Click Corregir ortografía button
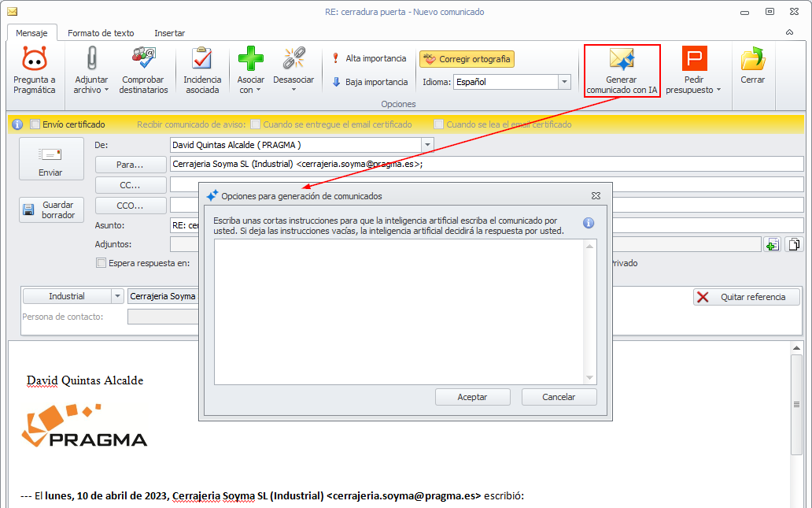Image resolution: width=812 pixels, height=508 pixels. tap(467, 59)
